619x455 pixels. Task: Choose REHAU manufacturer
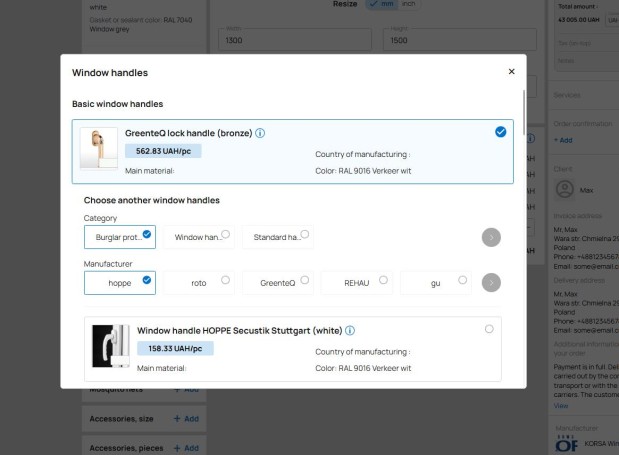click(356, 283)
